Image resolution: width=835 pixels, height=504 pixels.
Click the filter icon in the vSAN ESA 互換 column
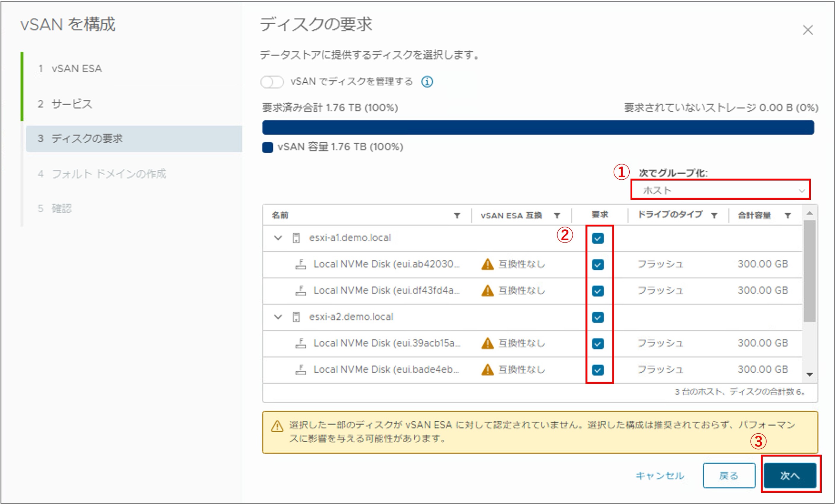tap(557, 215)
